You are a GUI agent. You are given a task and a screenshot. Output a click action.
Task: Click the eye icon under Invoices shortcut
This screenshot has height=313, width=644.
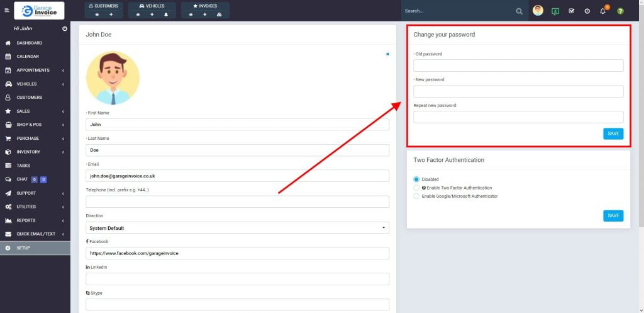click(191, 14)
